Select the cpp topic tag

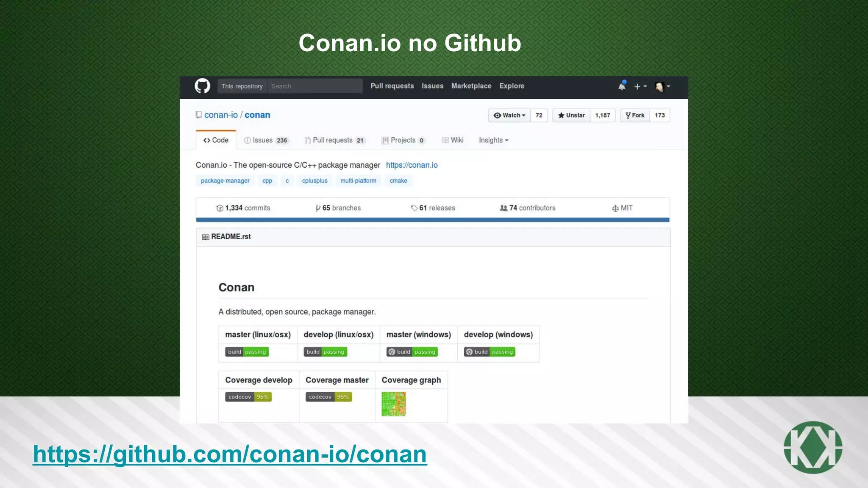point(267,181)
